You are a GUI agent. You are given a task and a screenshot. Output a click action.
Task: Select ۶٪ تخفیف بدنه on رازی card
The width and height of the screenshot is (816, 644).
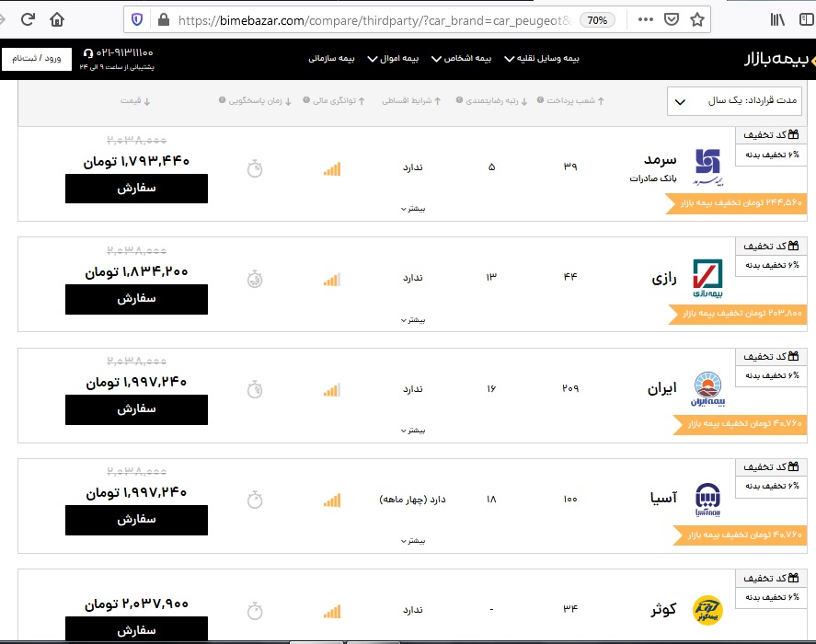pos(772,265)
